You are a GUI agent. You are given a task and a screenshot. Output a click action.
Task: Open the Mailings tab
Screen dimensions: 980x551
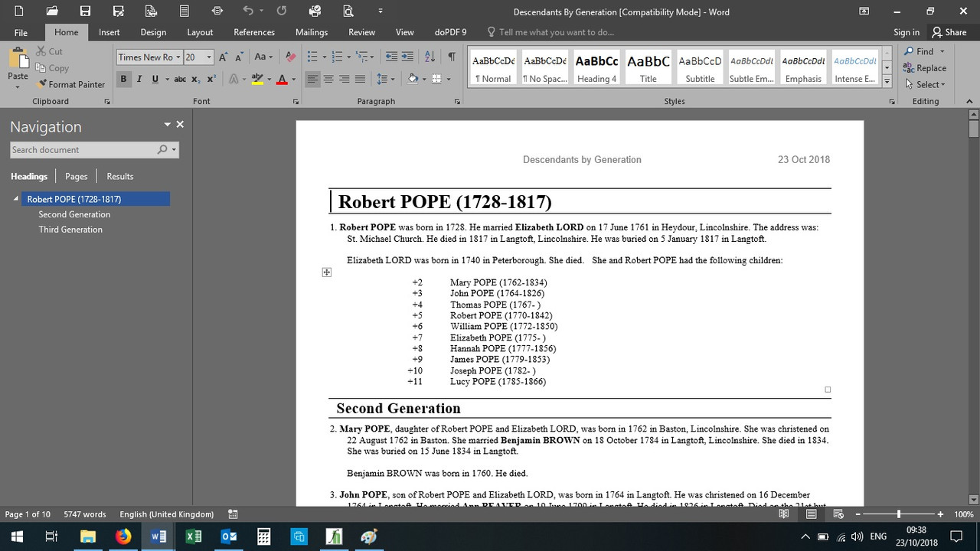pos(312,32)
